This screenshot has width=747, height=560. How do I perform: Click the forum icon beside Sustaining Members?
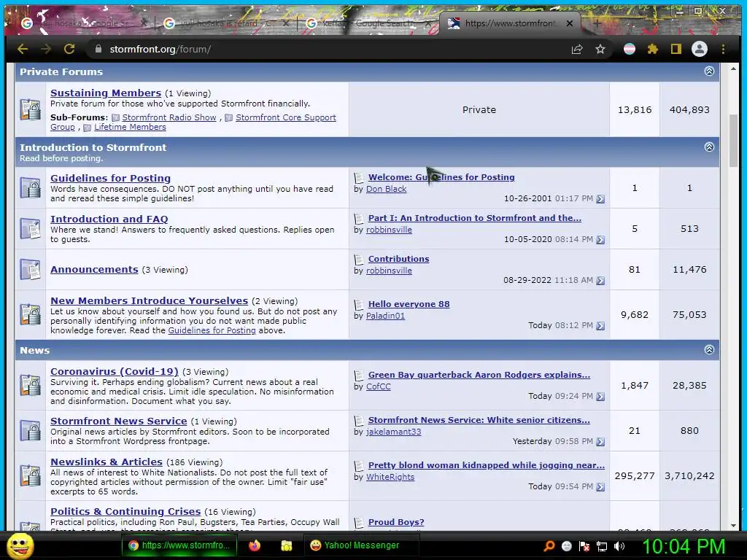[x=31, y=109]
